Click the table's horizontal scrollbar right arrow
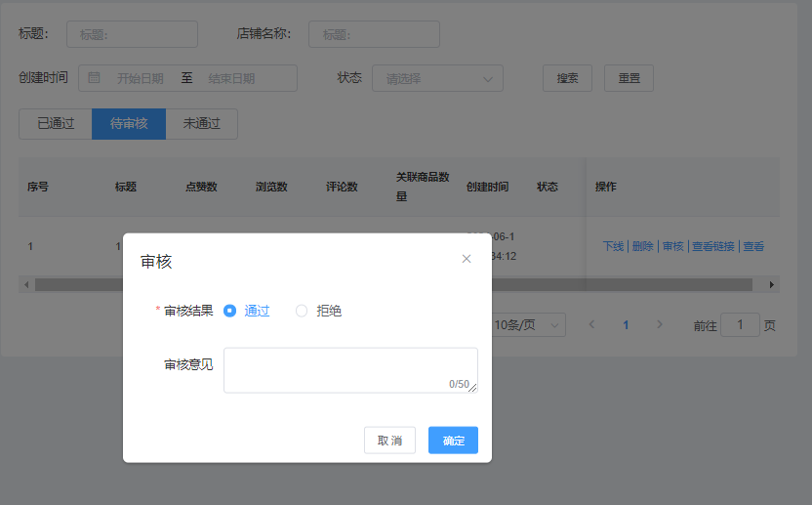Screen dimensions: 812x505 (x=772, y=284)
